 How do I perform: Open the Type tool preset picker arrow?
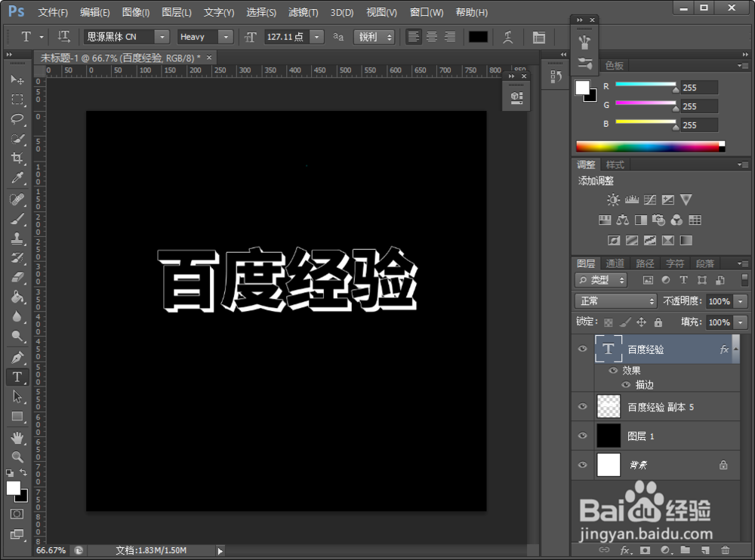[42, 37]
